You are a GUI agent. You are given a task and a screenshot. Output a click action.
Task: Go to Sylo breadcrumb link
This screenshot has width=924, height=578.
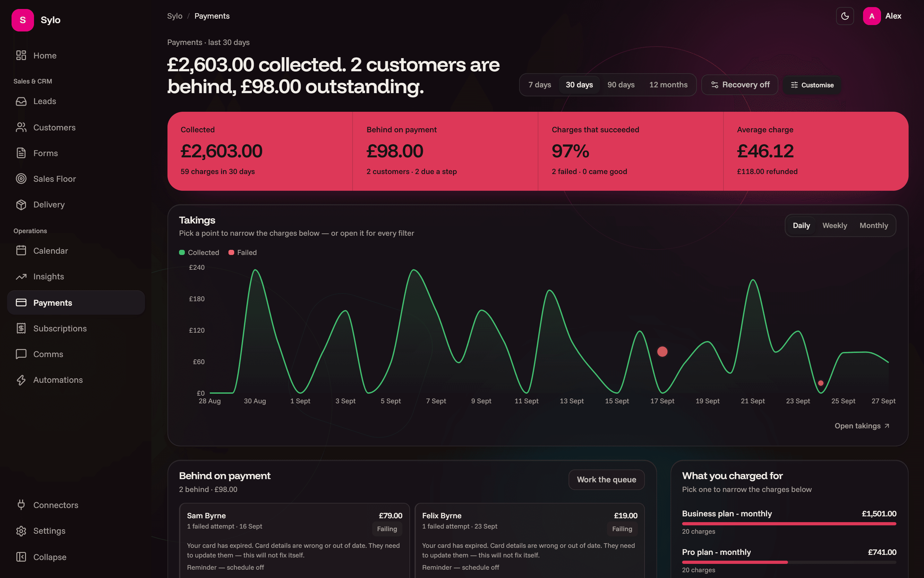175,16
